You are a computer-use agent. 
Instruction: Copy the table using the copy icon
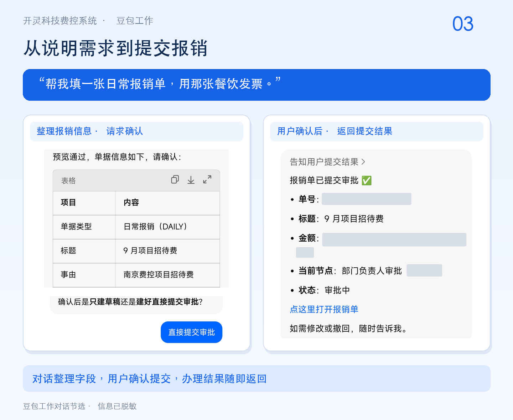point(175,180)
